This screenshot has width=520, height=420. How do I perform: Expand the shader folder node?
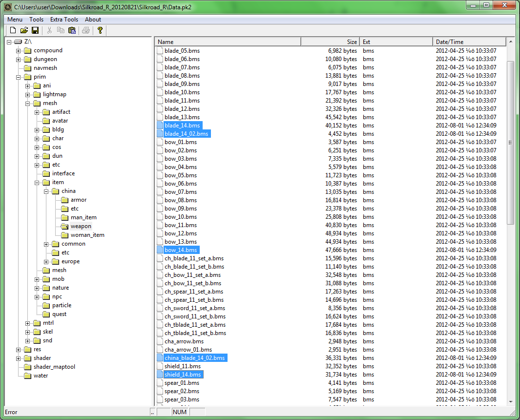[x=18, y=358]
